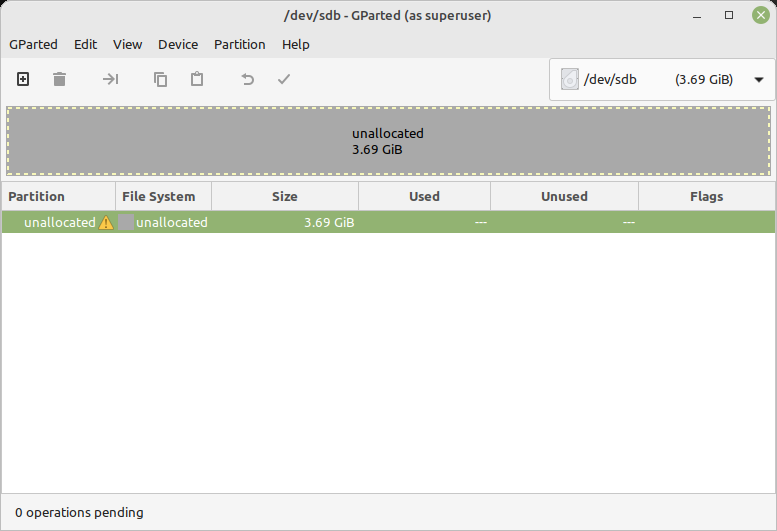Click the Undo last operation icon
Screen dimensions: 777x531
247,79
